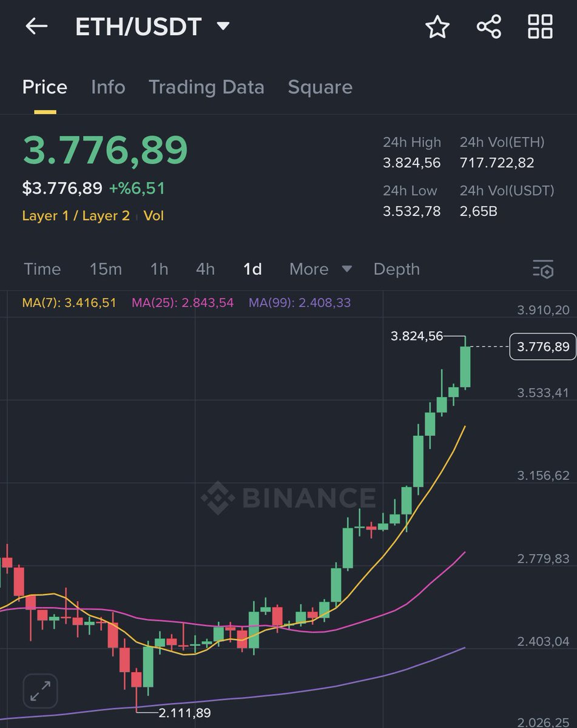Select the 1d interval button

251,269
